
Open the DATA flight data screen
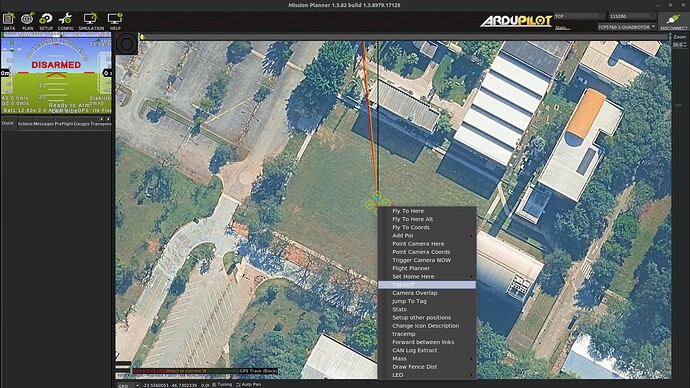[9, 21]
